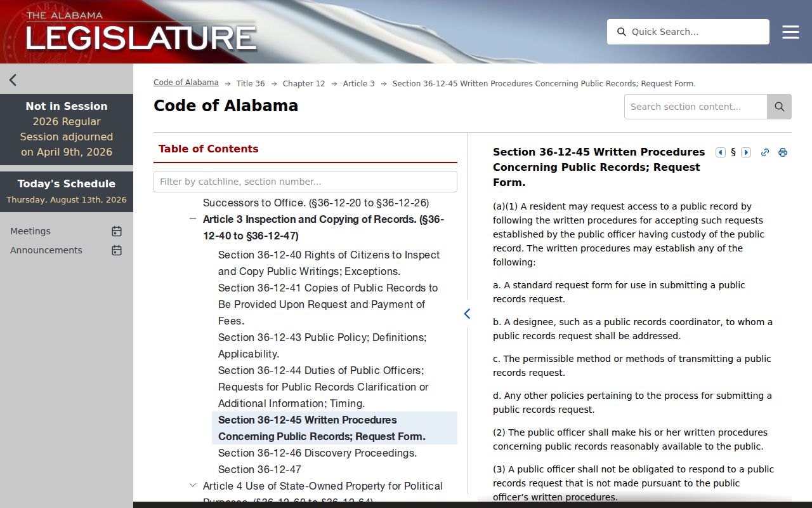Image resolution: width=812 pixels, height=508 pixels.
Task: Select Section 36-12-47 in contents
Action: [334, 469]
